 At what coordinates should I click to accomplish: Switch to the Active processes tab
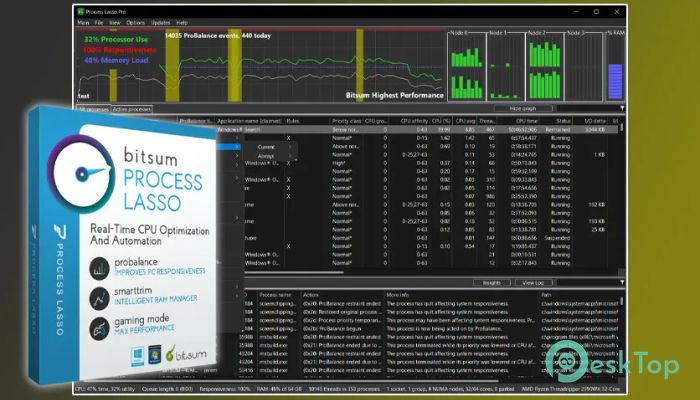click(132, 109)
